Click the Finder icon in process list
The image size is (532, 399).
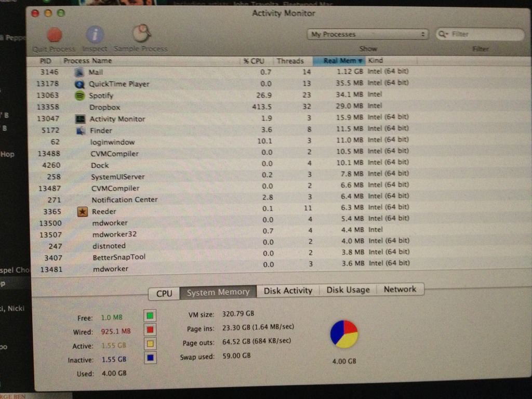pyautogui.click(x=81, y=130)
